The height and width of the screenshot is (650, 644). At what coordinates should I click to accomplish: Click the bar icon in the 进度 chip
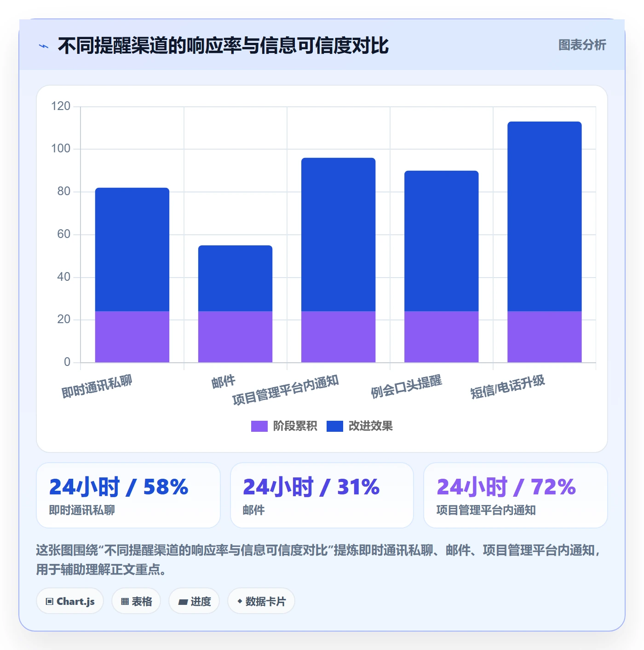coord(183,602)
